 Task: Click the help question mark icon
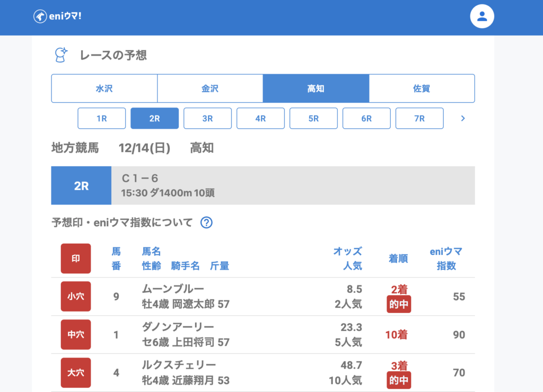[206, 222]
